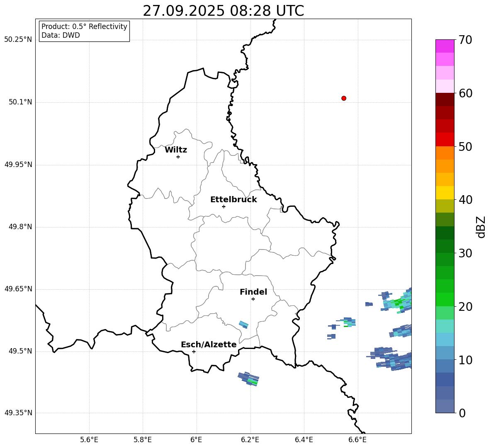This screenshot has height=448, width=491.
Task: Click the Ettelbruck cross marker
Action: (x=224, y=206)
